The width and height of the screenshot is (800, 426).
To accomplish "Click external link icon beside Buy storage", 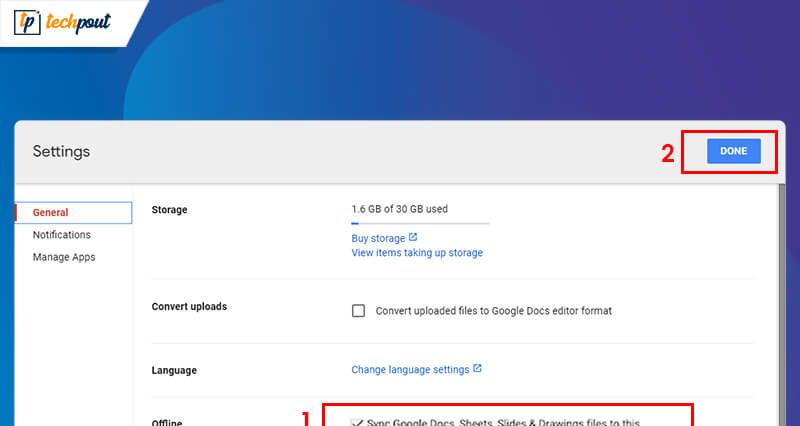I will [x=413, y=237].
